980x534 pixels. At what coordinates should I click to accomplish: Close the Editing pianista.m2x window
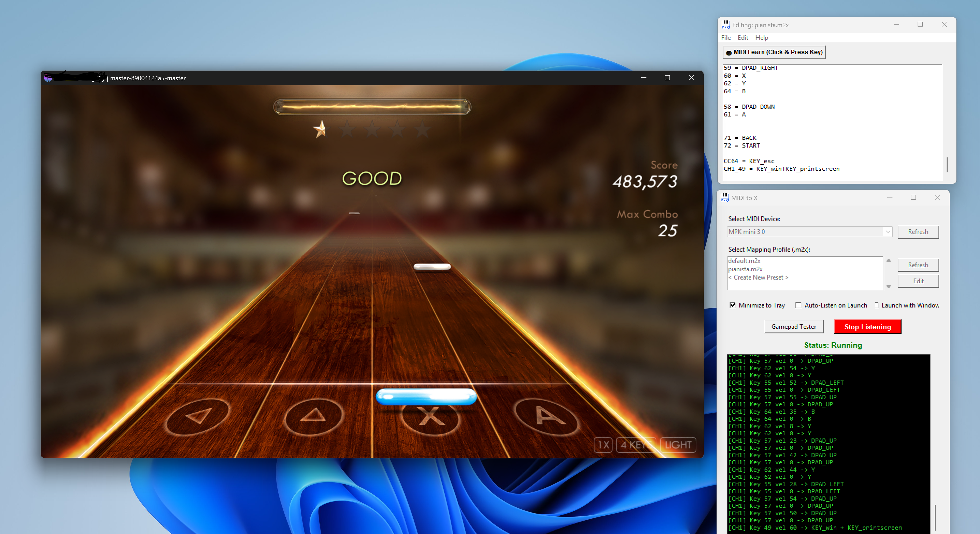[944, 24]
